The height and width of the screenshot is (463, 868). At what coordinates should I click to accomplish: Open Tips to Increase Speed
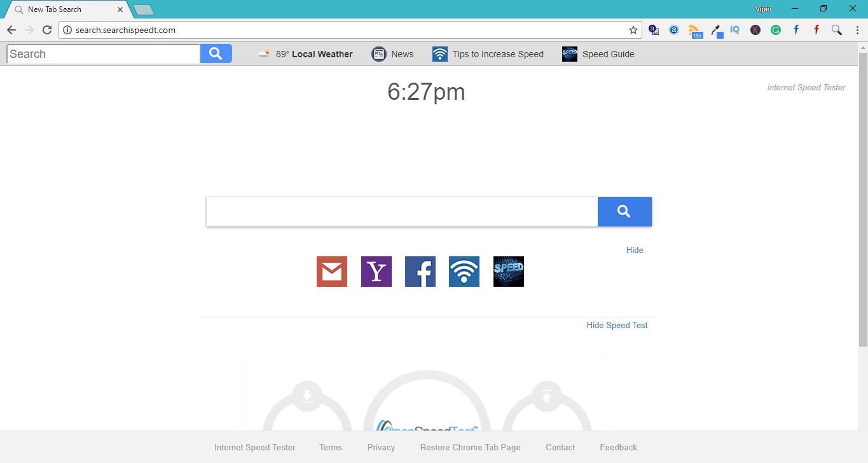(487, 54)
